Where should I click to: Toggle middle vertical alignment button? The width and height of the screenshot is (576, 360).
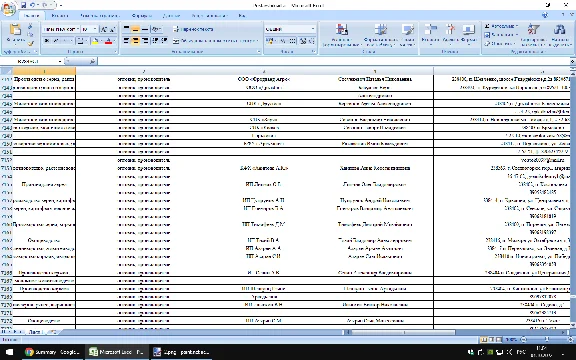135,29
